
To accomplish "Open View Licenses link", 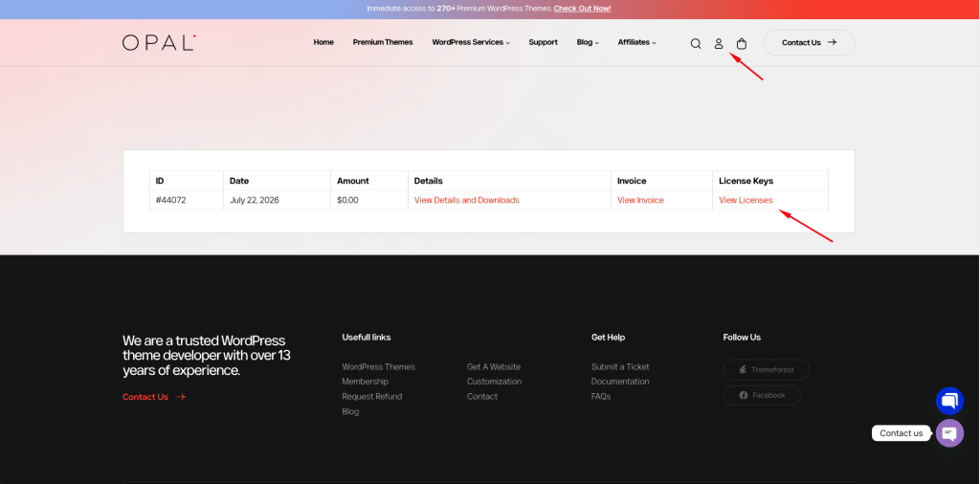I will coord(746,201).
